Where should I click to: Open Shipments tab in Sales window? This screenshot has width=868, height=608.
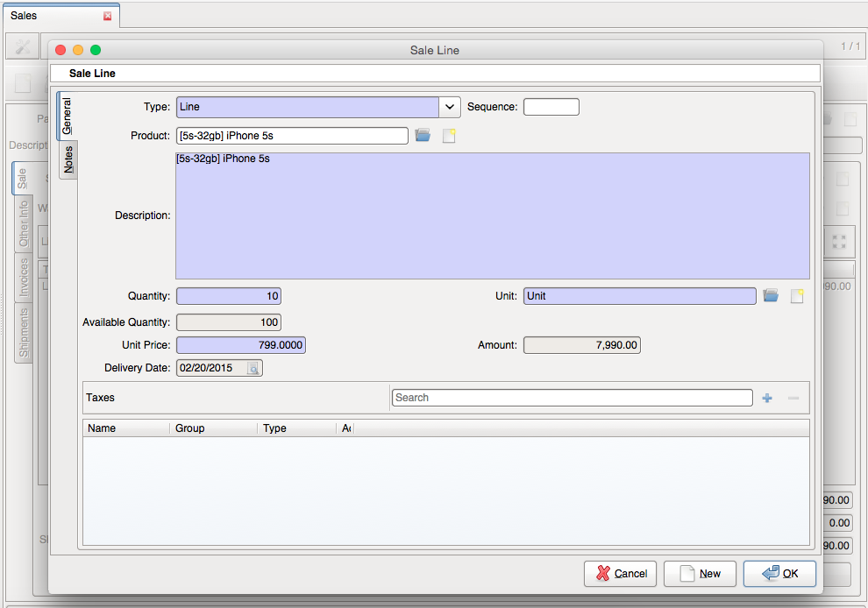point(24,333)
